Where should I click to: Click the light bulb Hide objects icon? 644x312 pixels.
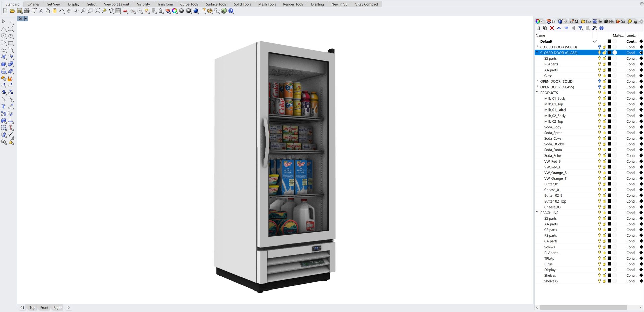click(154, 11)
